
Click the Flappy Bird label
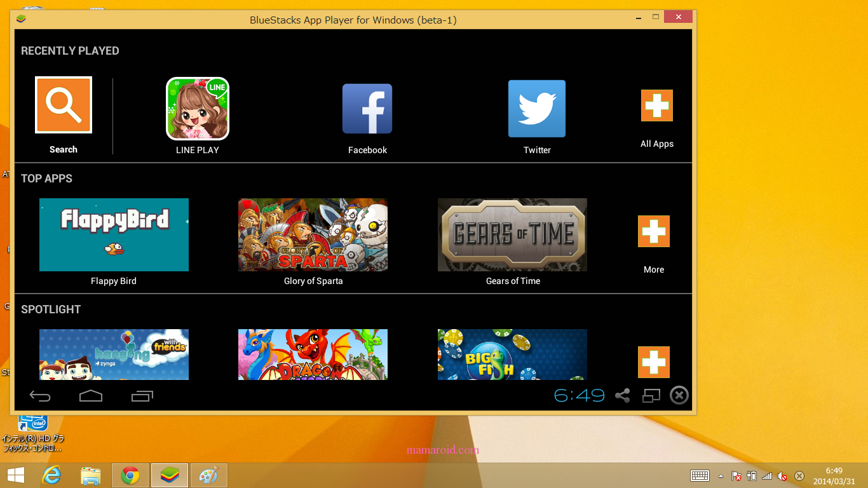tap(114, 281)
